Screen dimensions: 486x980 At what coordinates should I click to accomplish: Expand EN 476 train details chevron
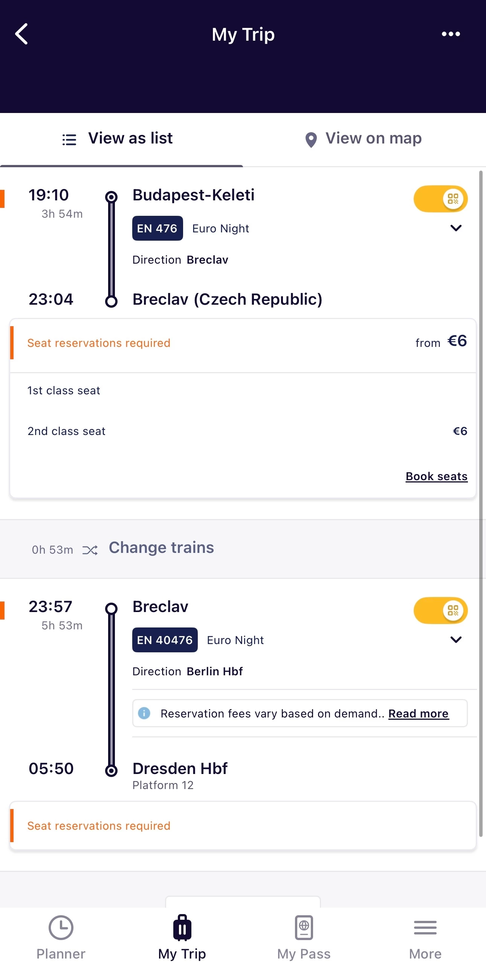[x=455, y=228]
